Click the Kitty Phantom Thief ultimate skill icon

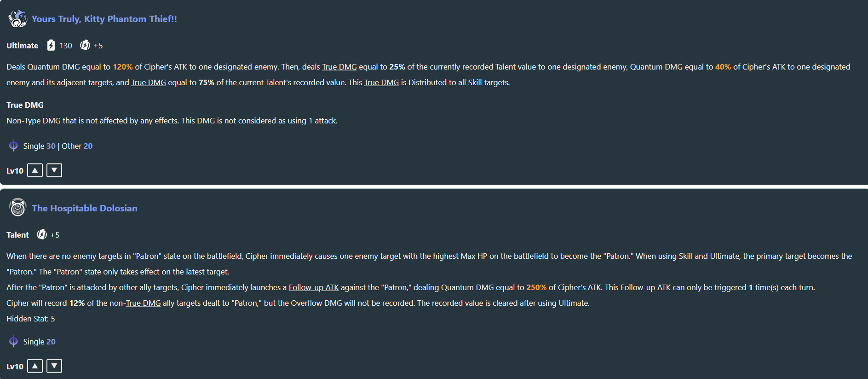(x=17, y=19)
